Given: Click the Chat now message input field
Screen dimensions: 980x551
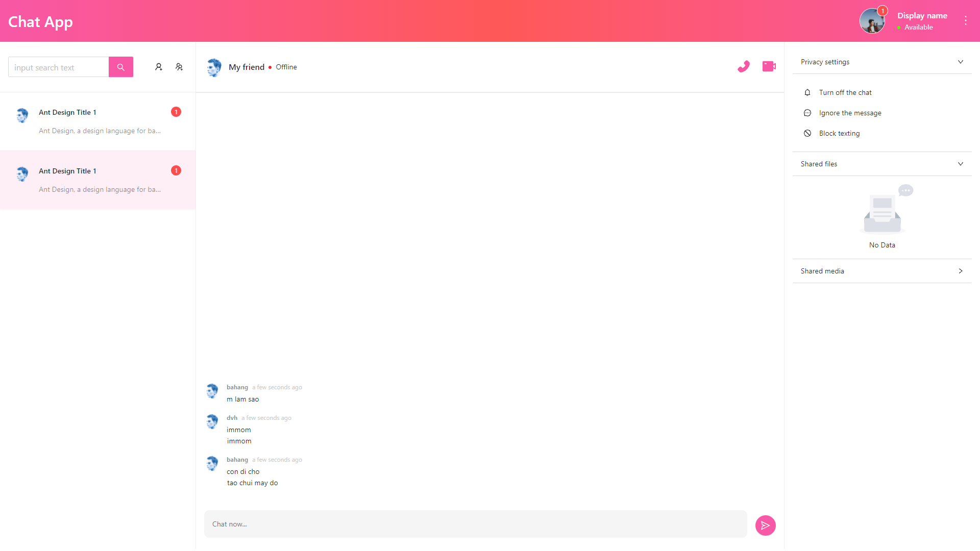Looking at the screenshot, I should coord(475,523).
